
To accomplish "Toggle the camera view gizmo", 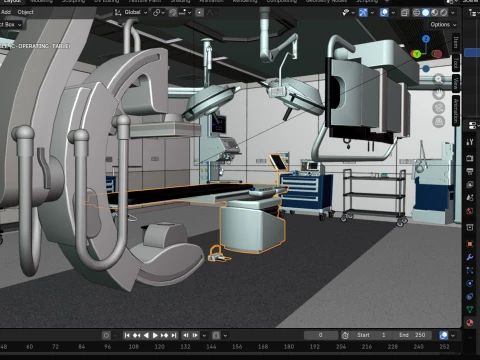I will coord(439,108).
